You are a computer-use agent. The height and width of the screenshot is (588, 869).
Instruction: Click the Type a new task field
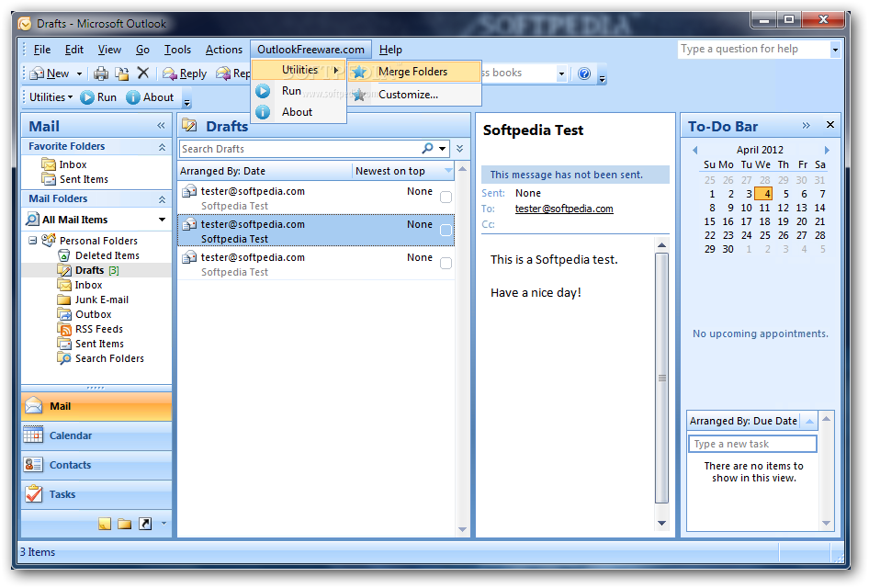pos(752,444)
